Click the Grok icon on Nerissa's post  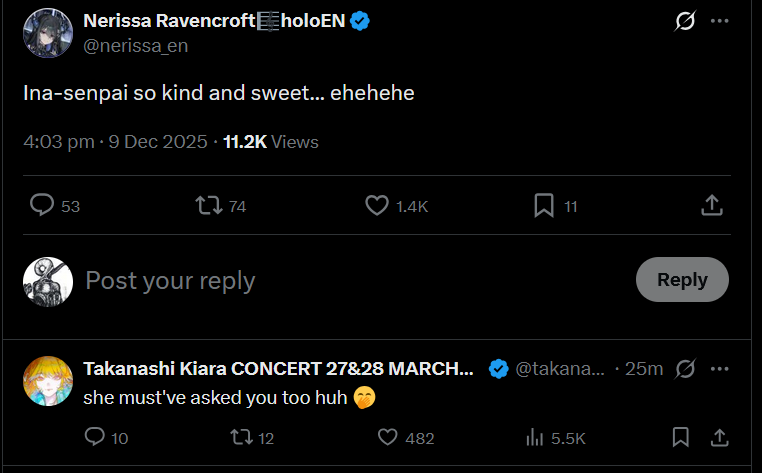(685, 21)
